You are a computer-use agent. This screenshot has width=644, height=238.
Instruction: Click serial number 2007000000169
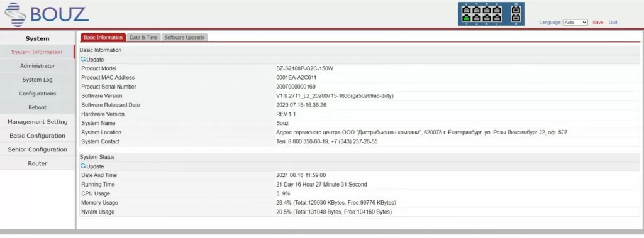click(296, 87)
